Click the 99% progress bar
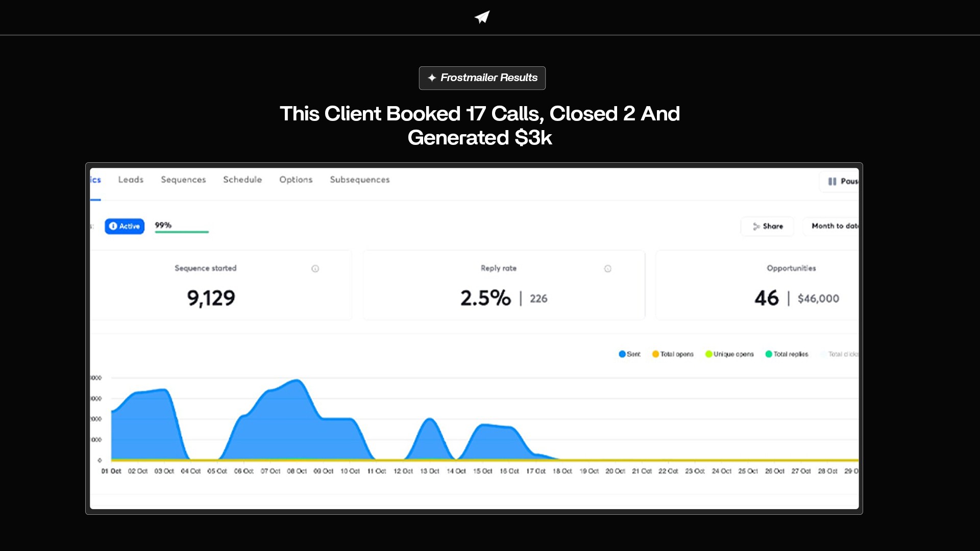980x551 pixels. point(182,232)
